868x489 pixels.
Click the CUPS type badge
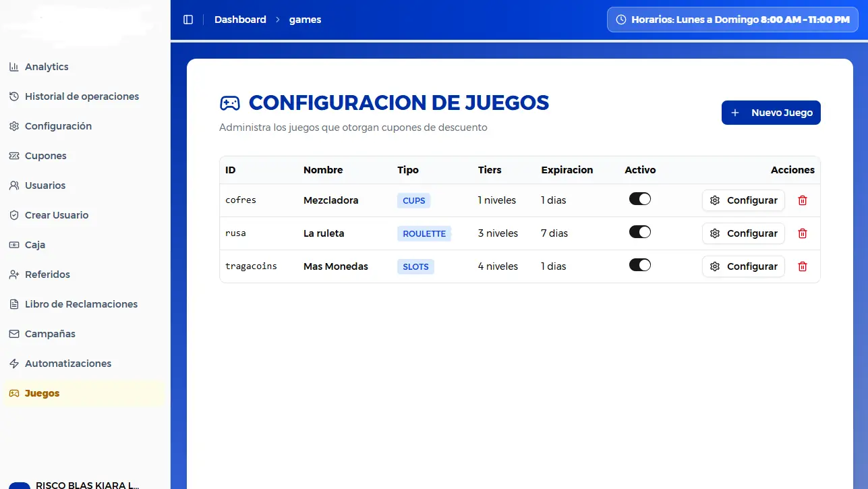point(414,200)
